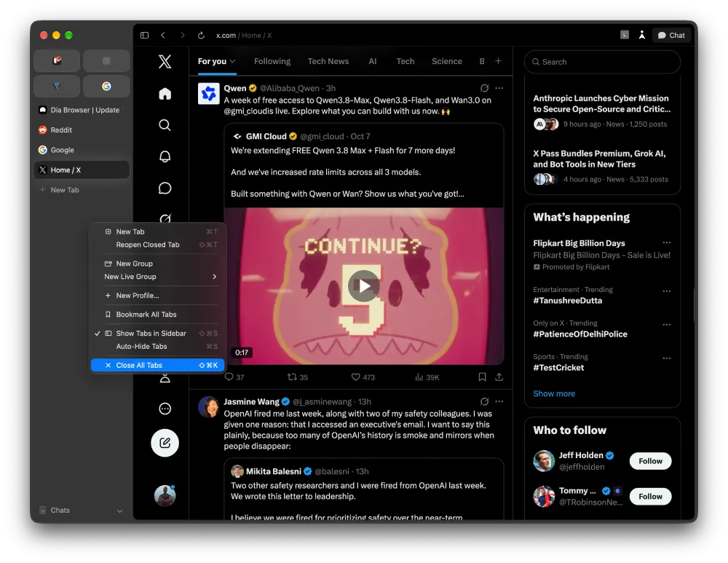Click Grok icon on Jasmine Wang post
This screenshot has height=563, width=728.
pyautogui.click(x=484, y=401)
